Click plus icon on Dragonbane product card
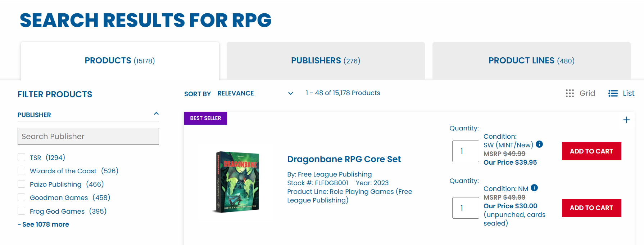The height and width of the screenshot is (245, 644). (626, 120)
